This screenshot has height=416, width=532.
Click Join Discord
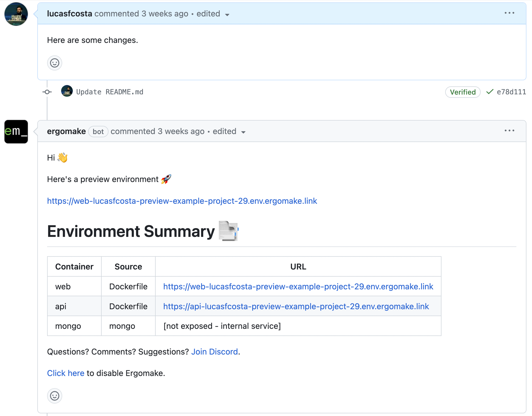coord(214,352)
